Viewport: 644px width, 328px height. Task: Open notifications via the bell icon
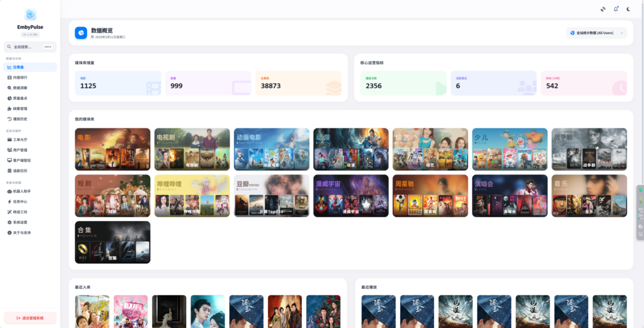pyautogui.click(x=616, y=9)
